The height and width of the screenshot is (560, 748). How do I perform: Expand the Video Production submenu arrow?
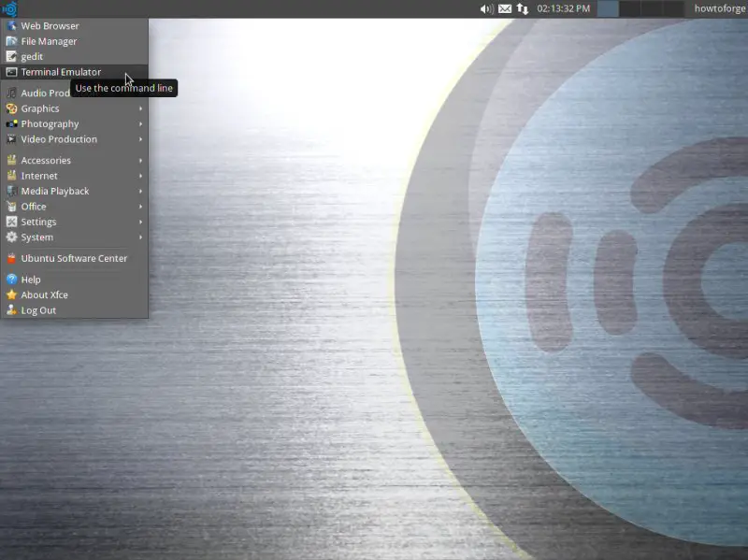click(x=141, y=139)
